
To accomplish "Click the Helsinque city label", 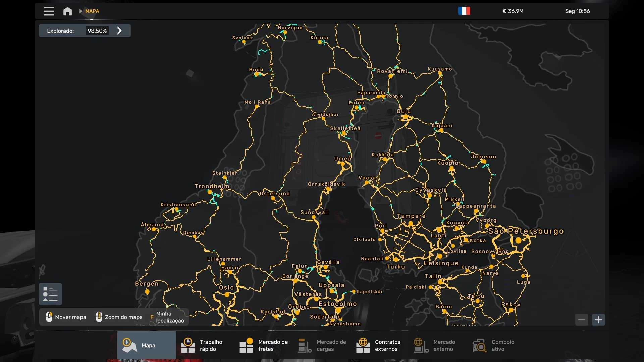I will [441, 263].
